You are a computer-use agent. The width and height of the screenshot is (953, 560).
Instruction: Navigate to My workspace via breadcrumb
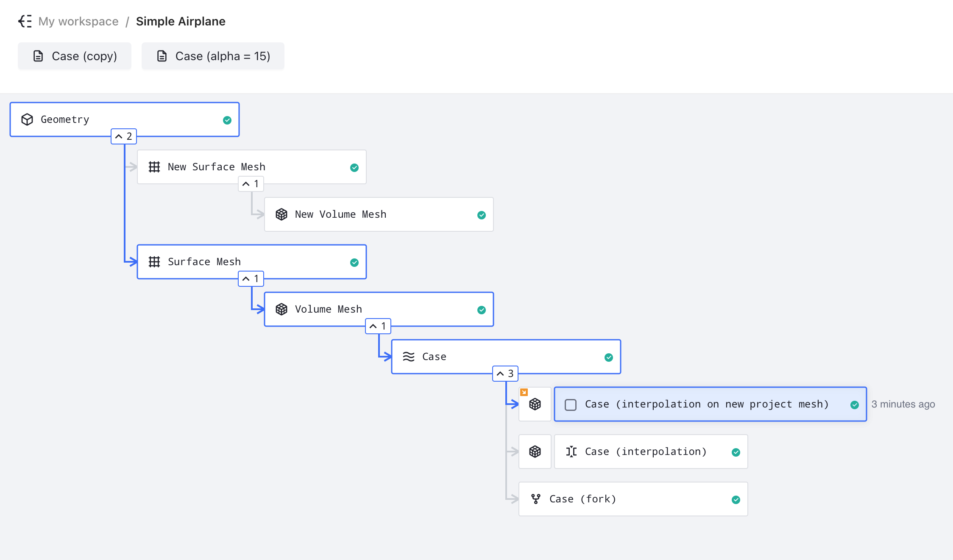(x=78, y=21)
